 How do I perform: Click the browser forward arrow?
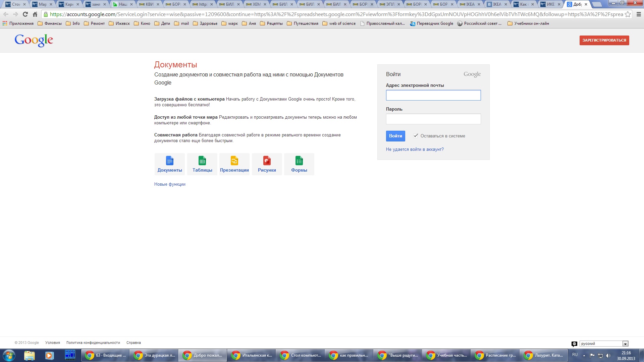click(15, 14)
